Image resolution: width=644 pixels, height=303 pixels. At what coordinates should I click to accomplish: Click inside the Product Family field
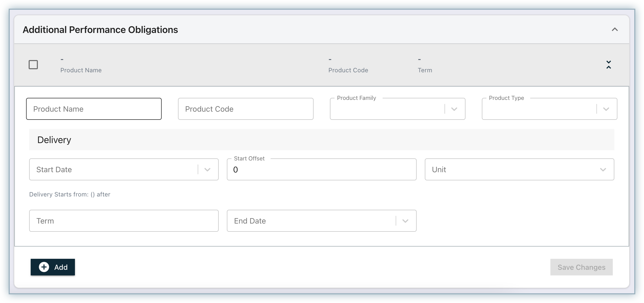[387, 109]
